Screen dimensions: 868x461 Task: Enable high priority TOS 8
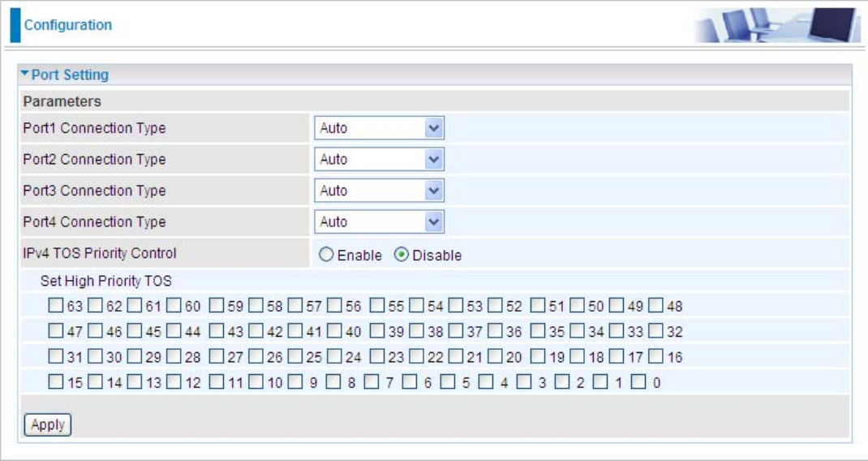333,381
